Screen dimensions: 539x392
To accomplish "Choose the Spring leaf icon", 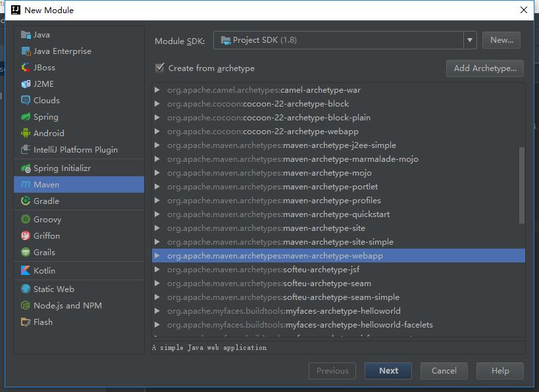I will click(x=26, y=117).
